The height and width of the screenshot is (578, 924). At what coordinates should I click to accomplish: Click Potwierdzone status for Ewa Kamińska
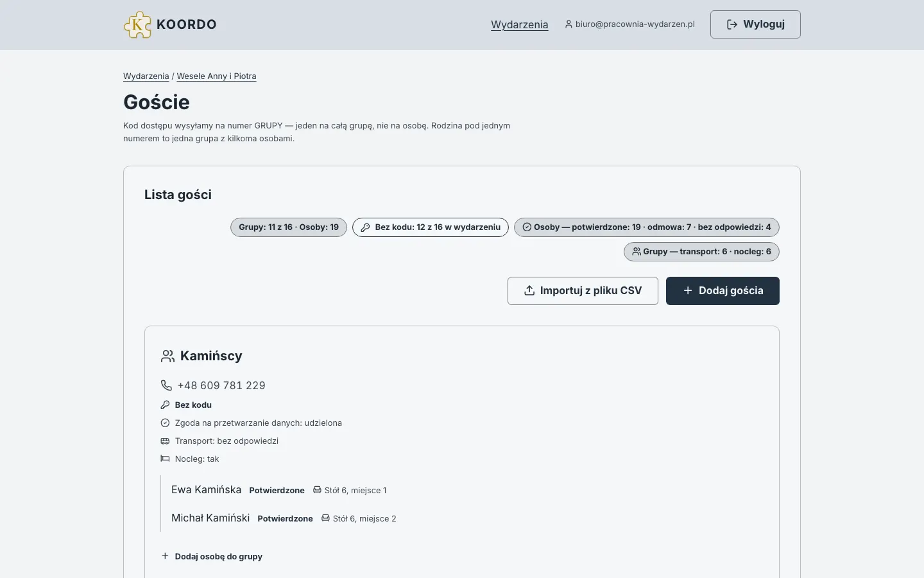coord(277,491)
